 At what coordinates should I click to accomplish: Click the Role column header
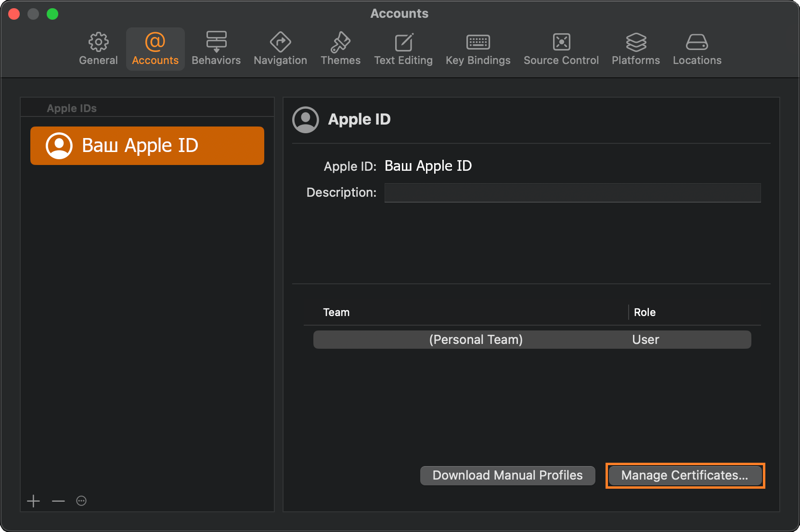click(645, 312)
